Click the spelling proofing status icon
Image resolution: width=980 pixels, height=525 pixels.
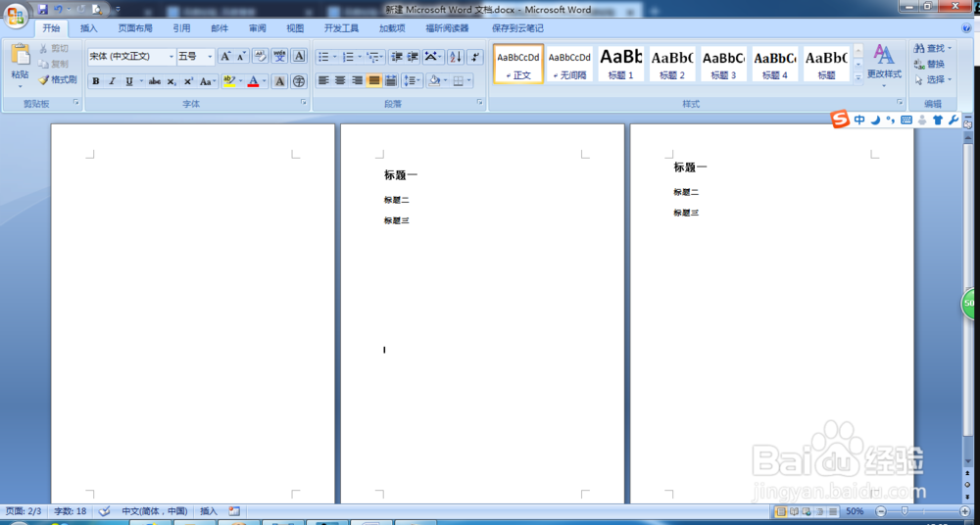pos(105,511)
